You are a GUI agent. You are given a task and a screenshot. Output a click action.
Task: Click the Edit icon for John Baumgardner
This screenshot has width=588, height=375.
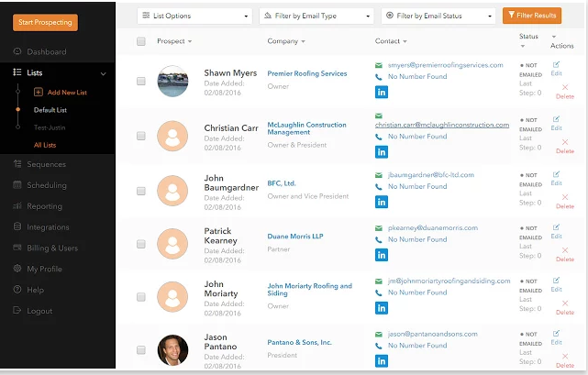click(556, 174)
